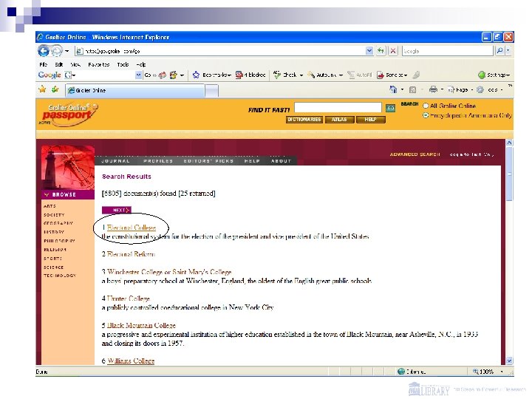Open the Favorites menu
The width and height of the screenshot is (532, 399).
[99, 64]
